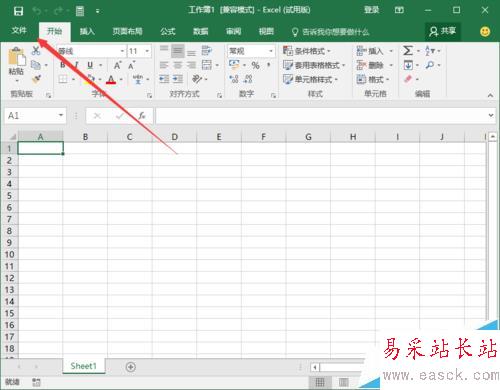
Task: Click Merge & Center icon
Action: [x=207, y=65]
